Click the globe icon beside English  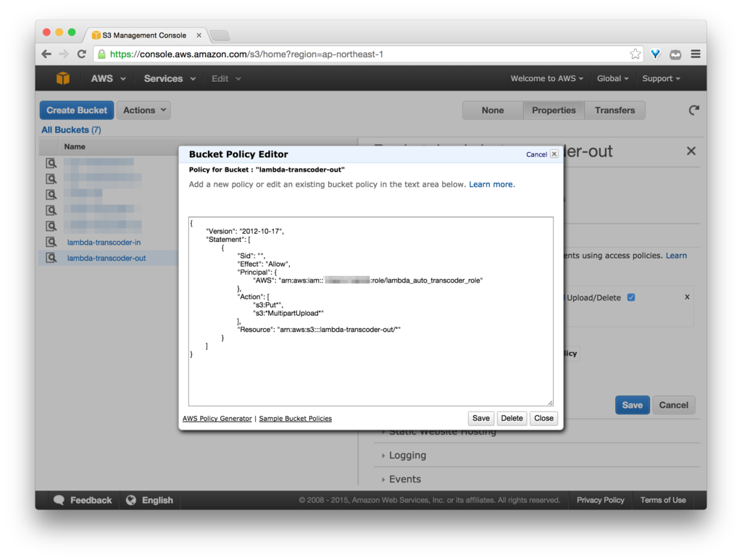[x=131, y=500]
